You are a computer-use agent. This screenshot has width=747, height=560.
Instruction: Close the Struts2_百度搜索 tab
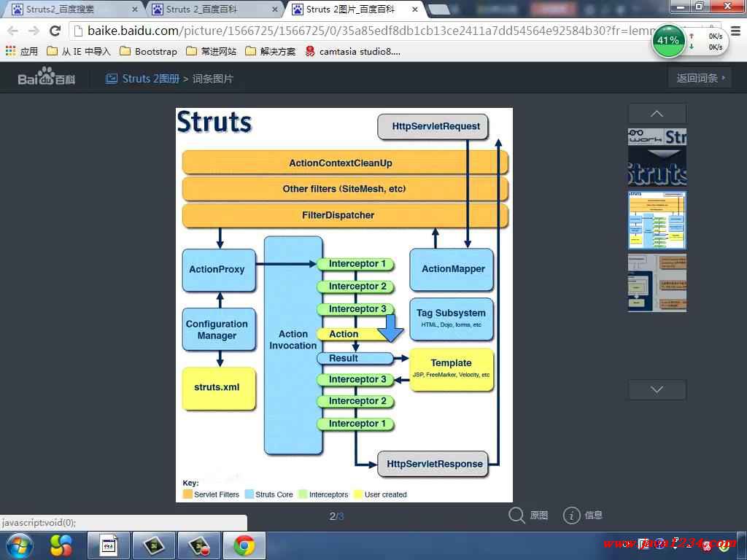[135, 9]
